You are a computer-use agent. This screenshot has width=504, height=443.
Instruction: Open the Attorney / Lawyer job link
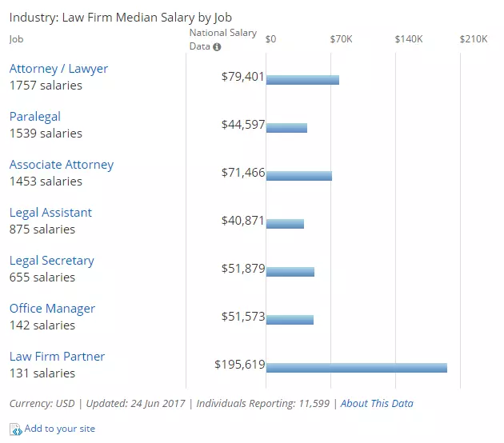tap(58, 69)
